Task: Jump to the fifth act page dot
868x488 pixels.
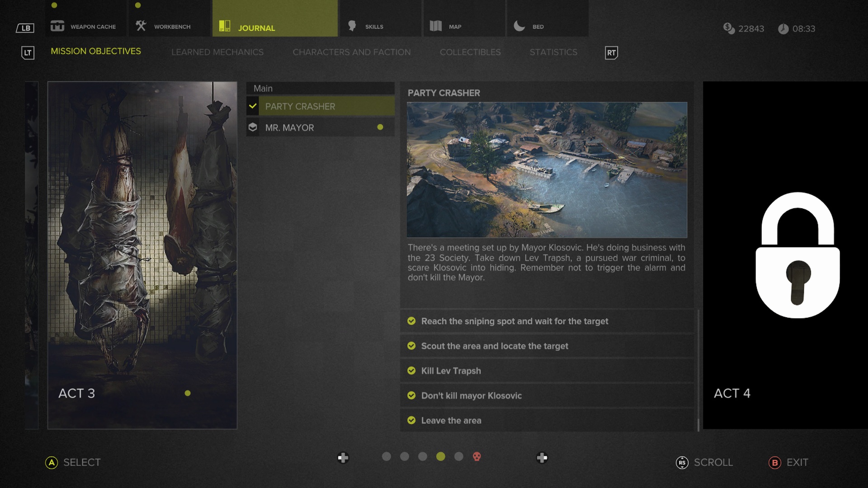Action: coord(459,456)
